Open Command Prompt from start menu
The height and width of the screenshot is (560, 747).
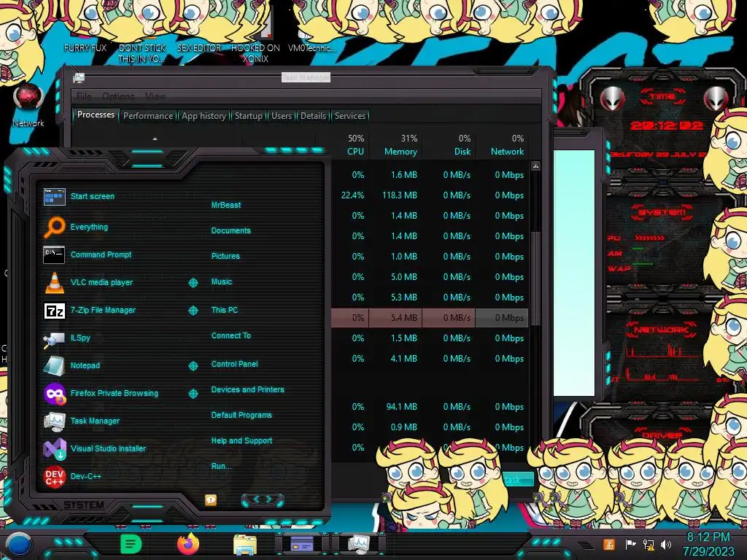coord(54,254)
